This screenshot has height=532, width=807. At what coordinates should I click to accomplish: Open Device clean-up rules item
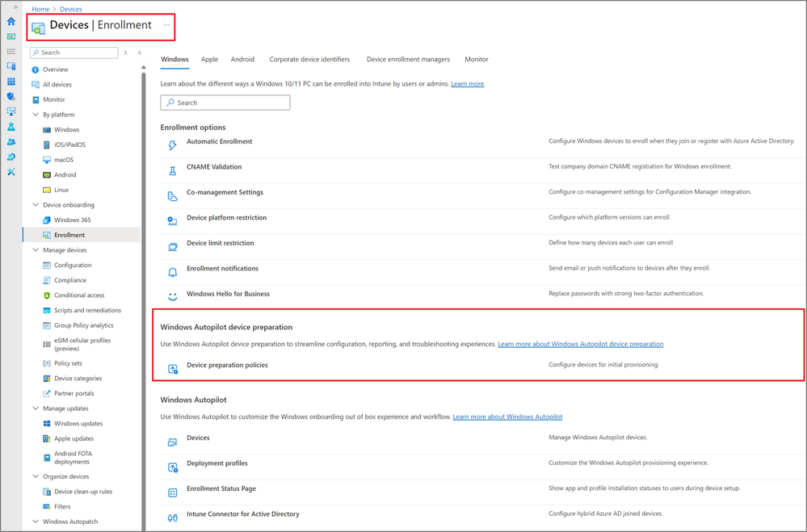(x=83, y=492)
